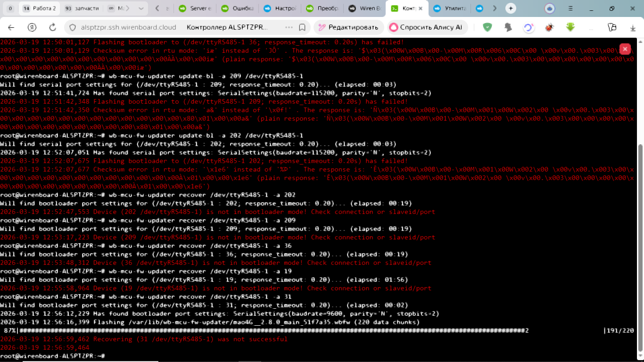Select the "запчасти" tab group
This screenshot has width=644, height=362.
point(82,8)
